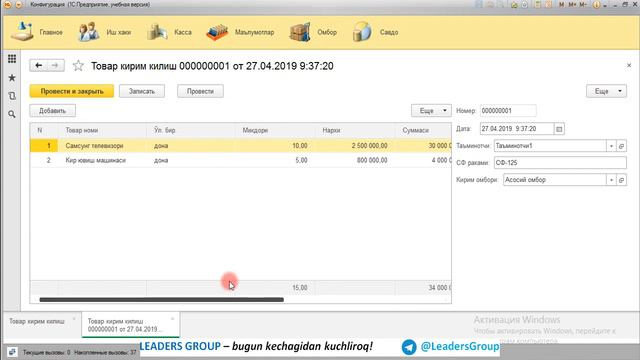The image size is (640, 360).
Task: Click the Ўл. бир column header
Action: [191, 130]
